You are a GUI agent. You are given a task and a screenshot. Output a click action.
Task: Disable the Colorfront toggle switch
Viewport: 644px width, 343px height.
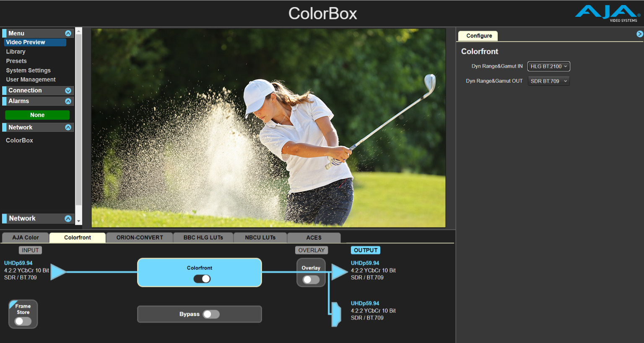pyautogui.click(x=202, y=279)
